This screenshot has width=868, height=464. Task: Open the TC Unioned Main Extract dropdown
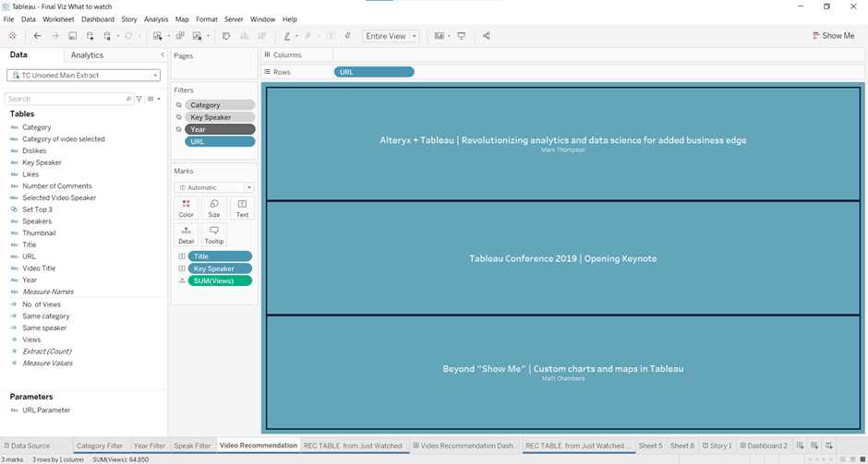(x=84, y=76)
